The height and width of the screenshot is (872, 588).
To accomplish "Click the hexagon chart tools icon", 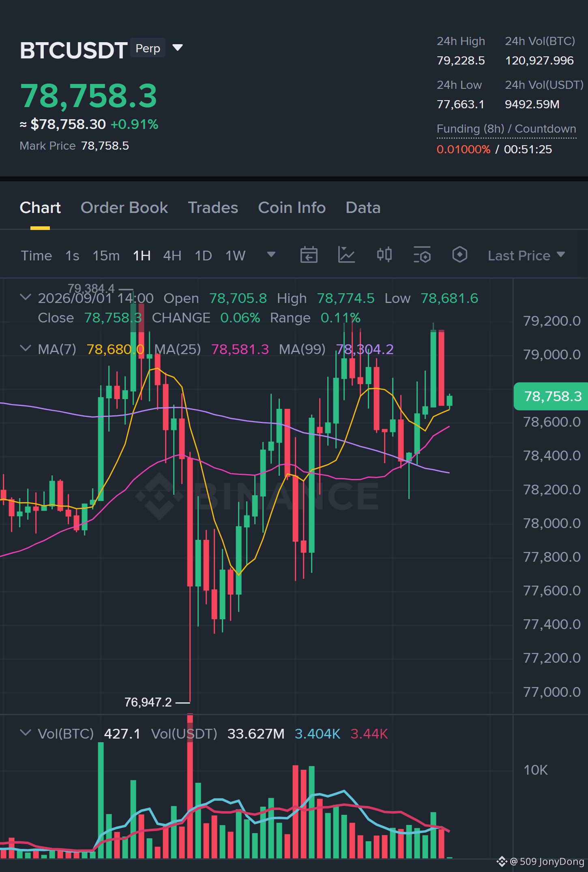I will (x=459, y=255).
